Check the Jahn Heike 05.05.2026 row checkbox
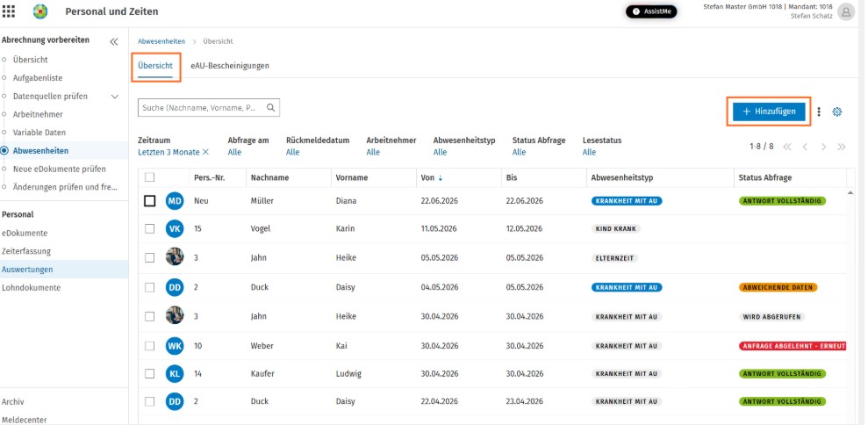The image size is (868, 425). click(149, 257)
